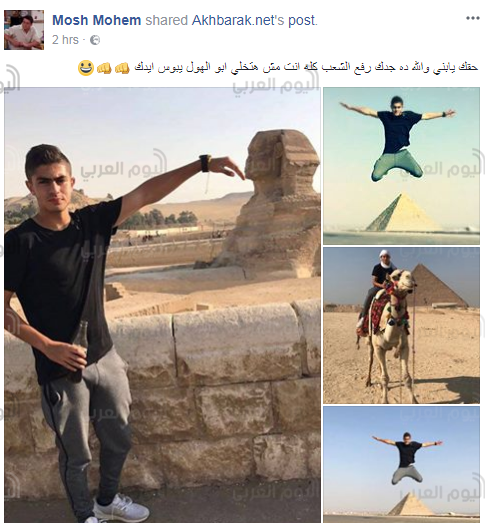Click the grinning face emoji in the caption
The image size is (485, 523).
(86, 68)
